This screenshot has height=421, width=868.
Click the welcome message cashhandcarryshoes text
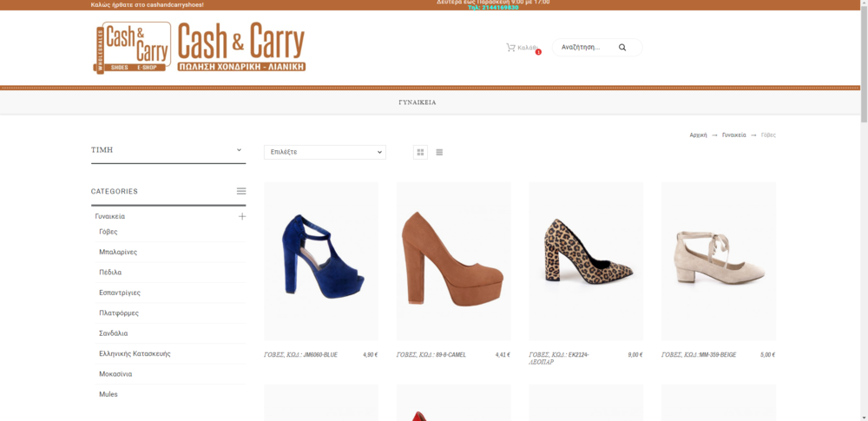(x=148, y=4)
